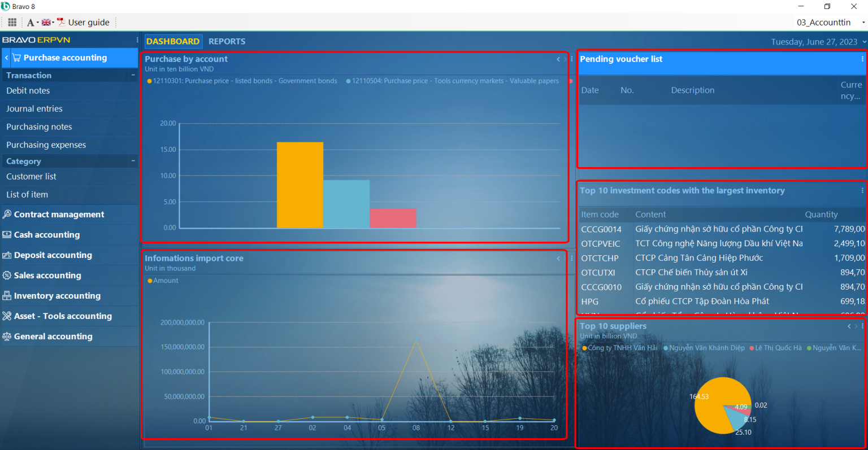This screenshot has width=868, height=450.
Task: Open the app grid menu icon
Action: 12,23
